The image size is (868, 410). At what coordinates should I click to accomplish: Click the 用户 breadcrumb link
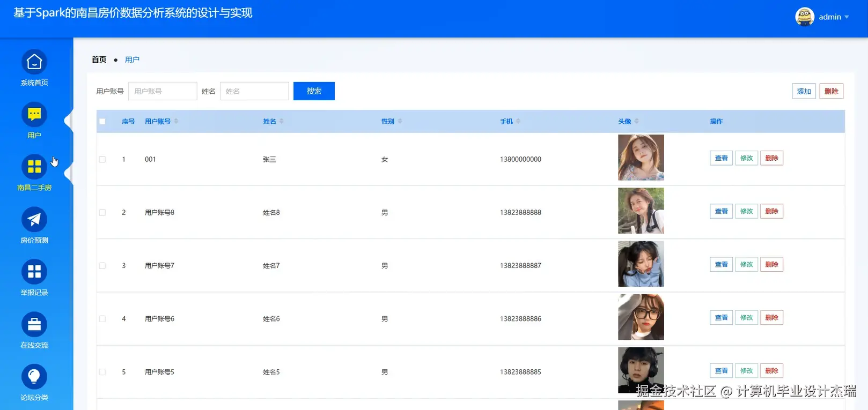[x=132, y=59]
